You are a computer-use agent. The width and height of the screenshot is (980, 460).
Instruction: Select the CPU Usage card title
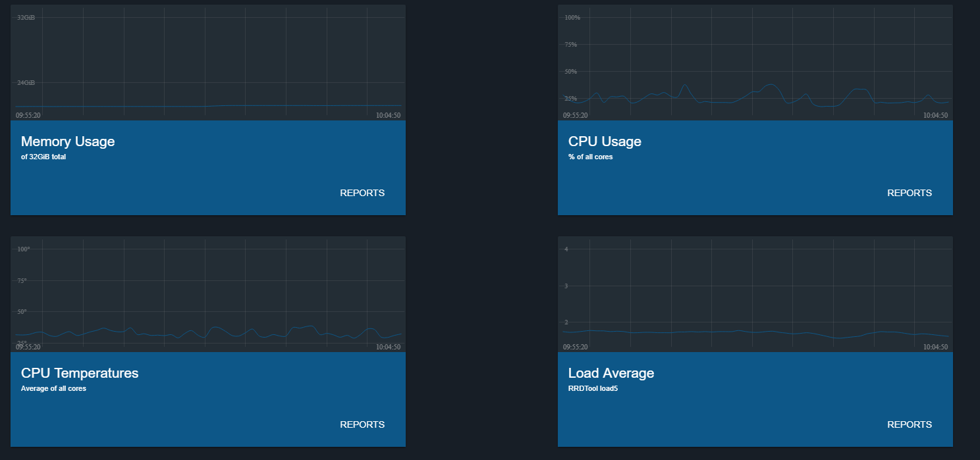point(605,141)
